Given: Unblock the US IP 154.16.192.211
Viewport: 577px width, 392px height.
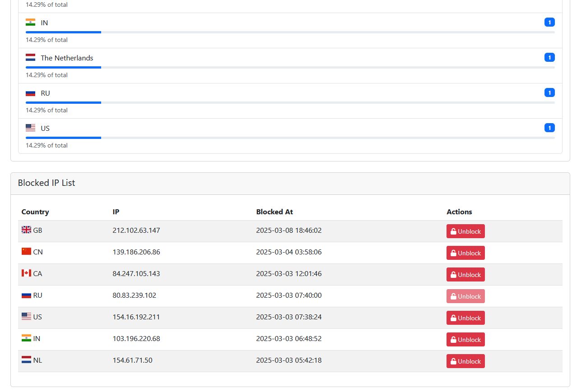Looking at the screenshot, I should (x=465, y=318).
